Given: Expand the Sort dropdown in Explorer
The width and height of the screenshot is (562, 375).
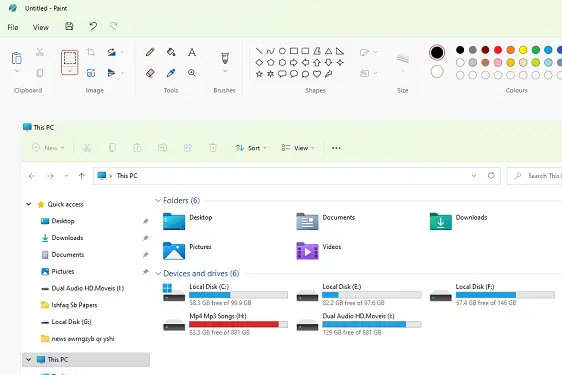Looking at the screenshot, I should coord(251,148).
